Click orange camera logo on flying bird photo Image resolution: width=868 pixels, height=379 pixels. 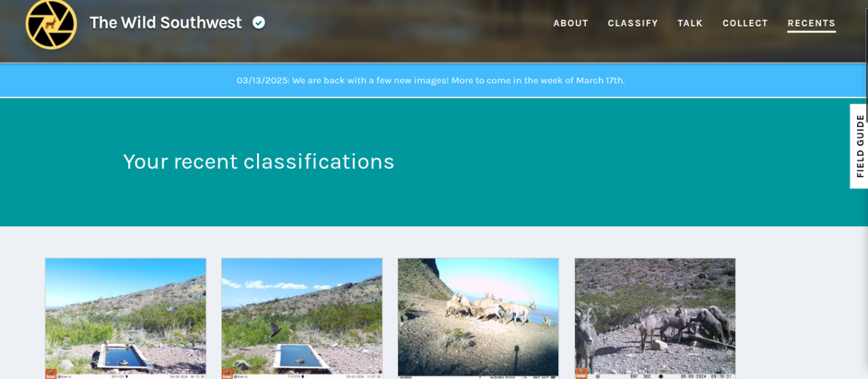click(226, 374)
